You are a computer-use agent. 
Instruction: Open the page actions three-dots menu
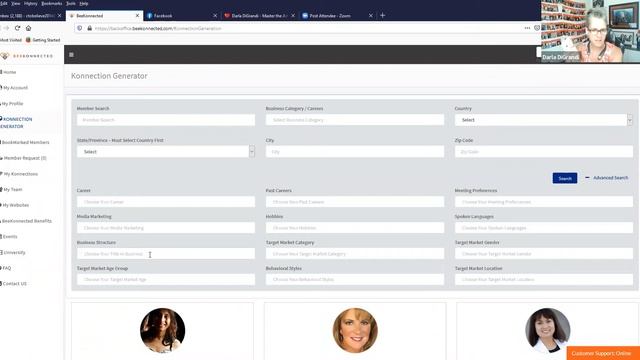pyautogui.click(x=527, y=28)
